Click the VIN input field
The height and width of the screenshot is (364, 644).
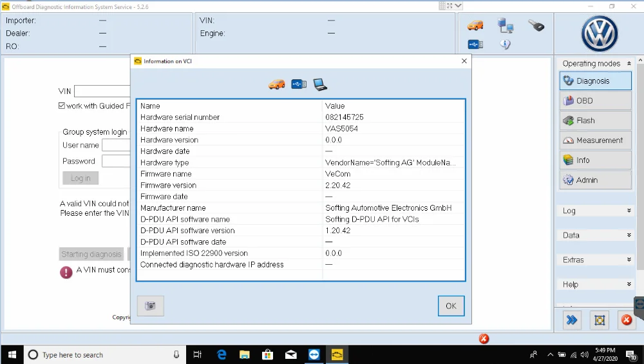(102, 91)
